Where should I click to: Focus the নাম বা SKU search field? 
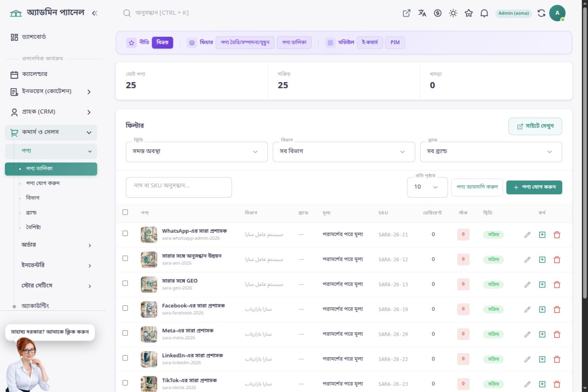tap(179, 187)
